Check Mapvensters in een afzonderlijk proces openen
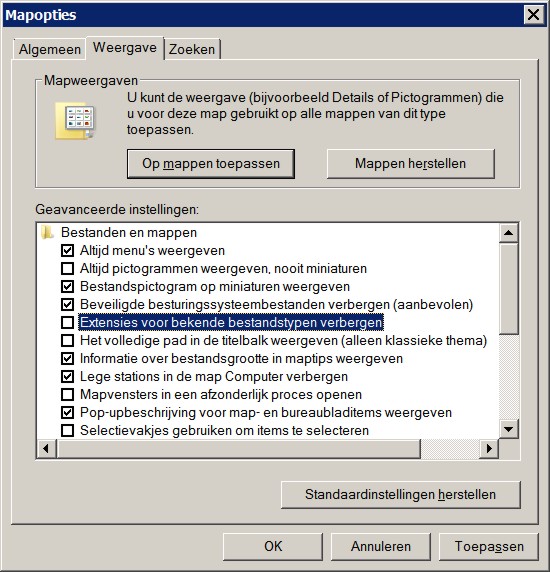 point(67,394)
